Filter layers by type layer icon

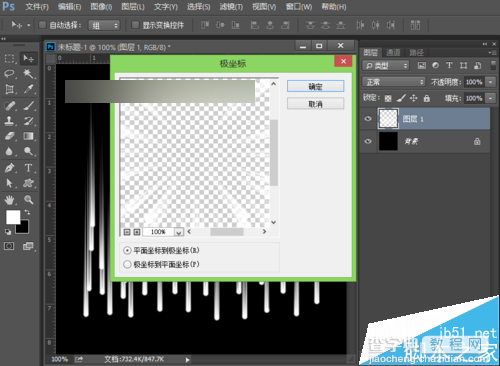(449, 65)
